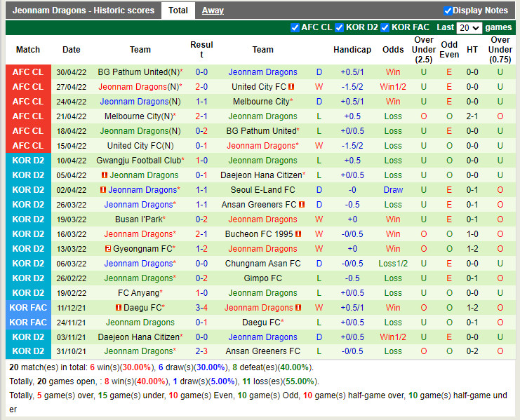The height and width of the screenshot is (420, 520).
Task: Open Seoul E-Land FC team link
Action: click(262, 190)
